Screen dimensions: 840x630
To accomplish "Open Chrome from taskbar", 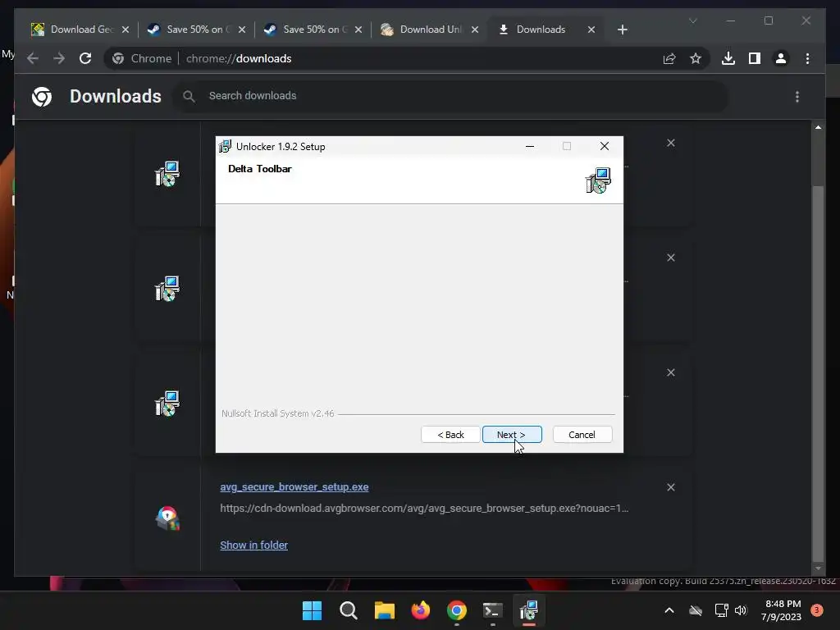I will (x=456, y=610).
